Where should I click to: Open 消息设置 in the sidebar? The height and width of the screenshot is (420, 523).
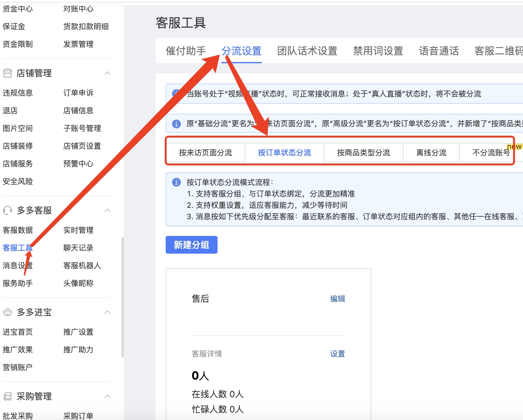point(18,266)
